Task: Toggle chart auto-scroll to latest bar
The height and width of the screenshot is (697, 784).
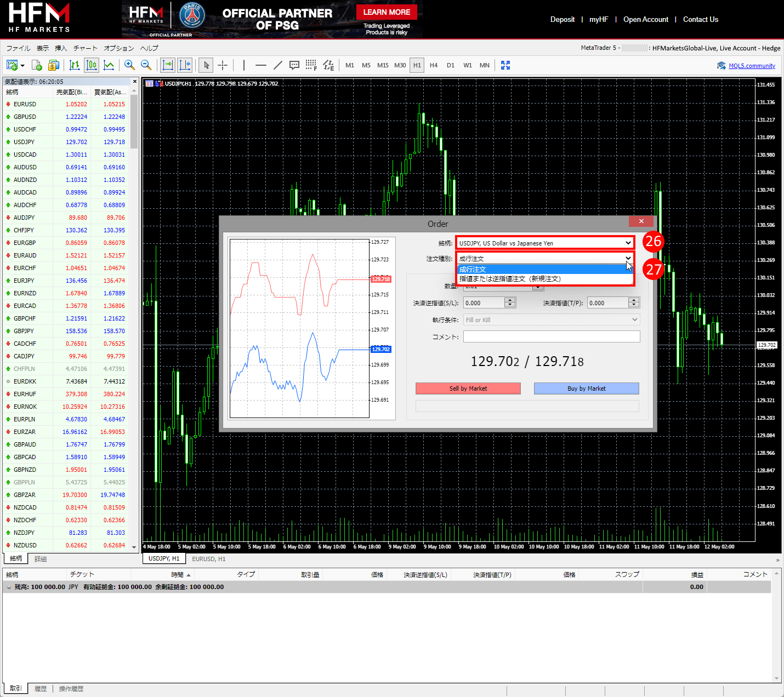Action: tap(168, 65)
